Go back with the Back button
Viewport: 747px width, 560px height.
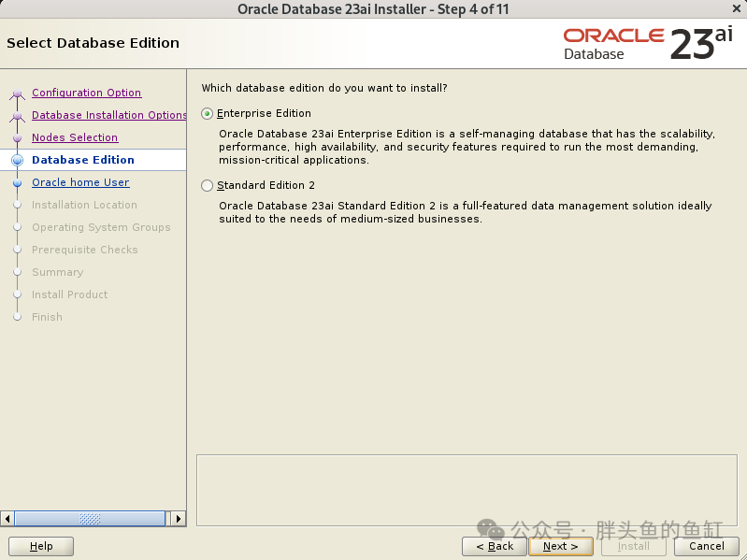(495, 546)
